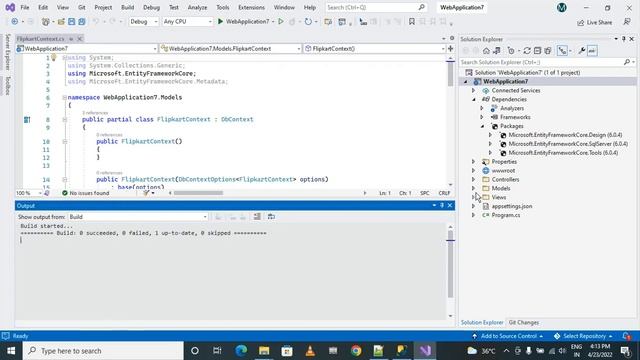
Task: Select Program.cs in Solution Explorer
Action: 506,215
